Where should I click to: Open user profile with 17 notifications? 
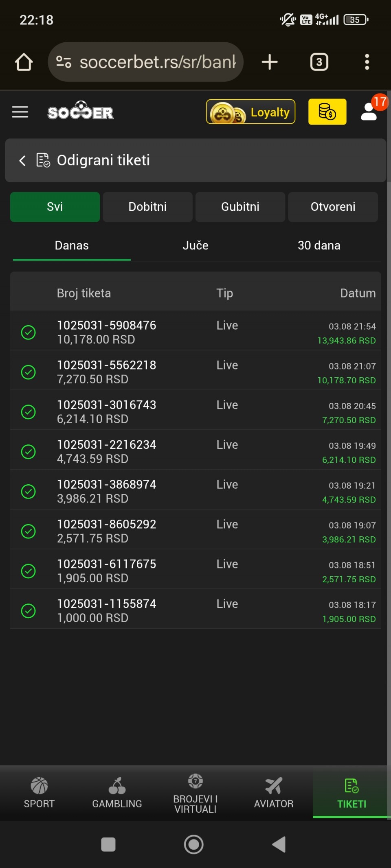(x=369, y=112)
